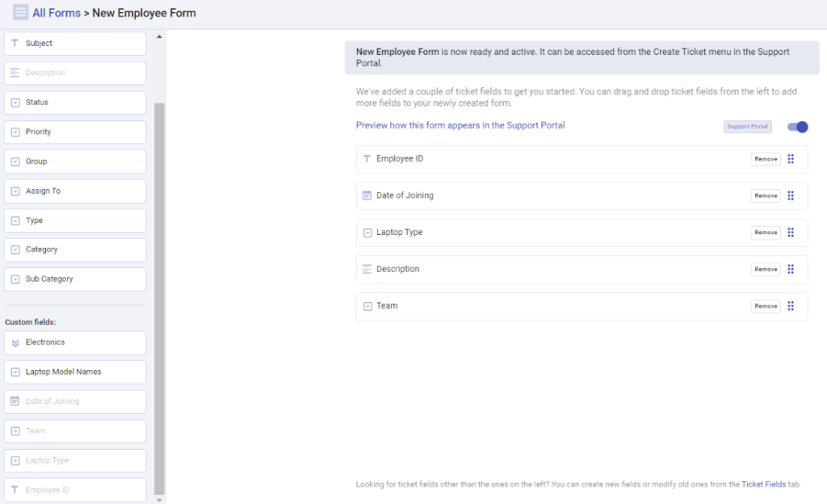This screenshot has height=504, width=827.
Task: Click the dropdown-type icon on the Status field
Action: [x=16, y=102]
